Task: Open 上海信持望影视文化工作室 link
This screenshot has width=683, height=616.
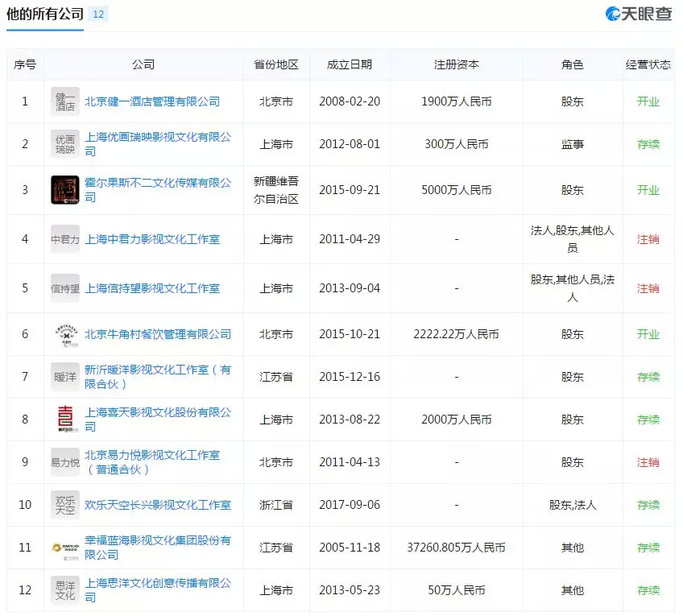Action: click(152, 288)
